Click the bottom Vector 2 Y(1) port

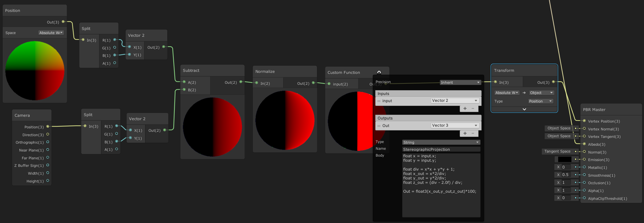(x=130, y=138)
